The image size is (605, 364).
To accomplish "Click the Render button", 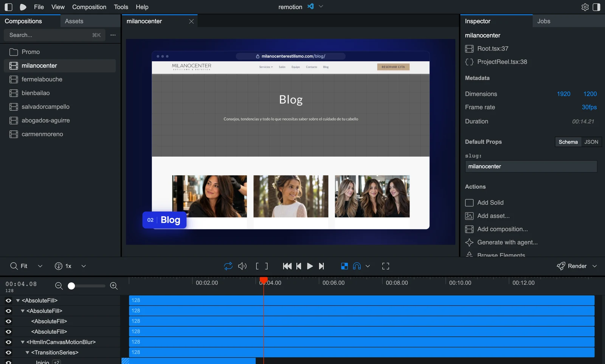I will click(x=572, y=266).
